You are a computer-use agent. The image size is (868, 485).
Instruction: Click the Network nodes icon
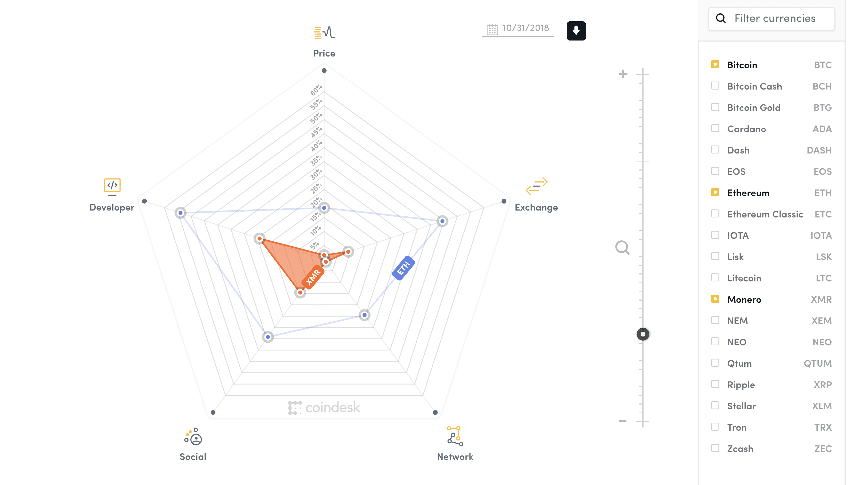coord(455,436)
